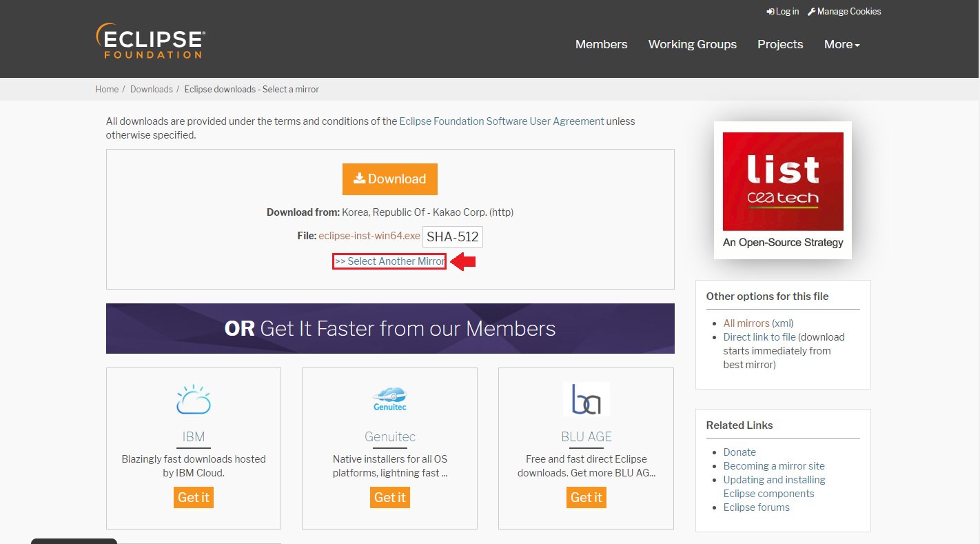Open Updating and installing Eclipse components
The height and width of the screenshot is (544, 980).
tap(775, 487)
